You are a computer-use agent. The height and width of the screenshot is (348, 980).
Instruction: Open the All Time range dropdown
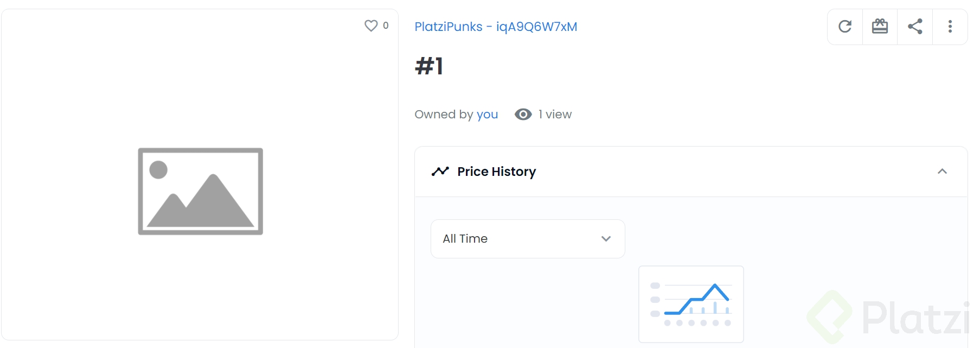pyautogui.click(x=528, y=239)
